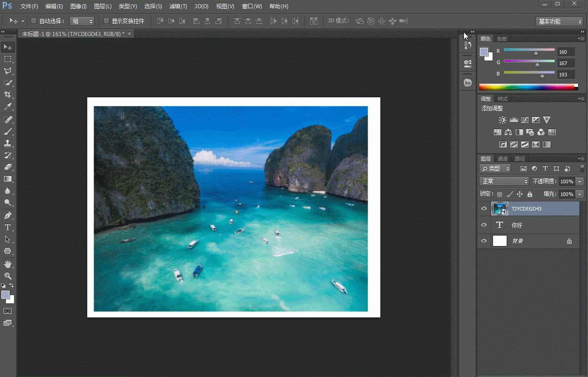This screenshot has width=588, height=377.
Task: Select the Eyedropper tool
Action: (8, 107)
